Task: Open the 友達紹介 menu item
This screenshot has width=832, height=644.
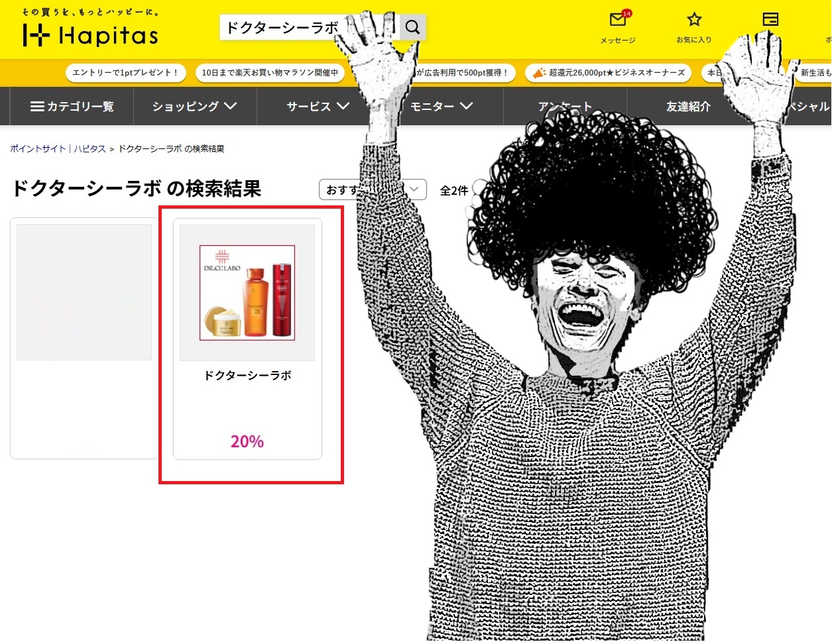Action: pyautogui.click(x=688, y=106)
